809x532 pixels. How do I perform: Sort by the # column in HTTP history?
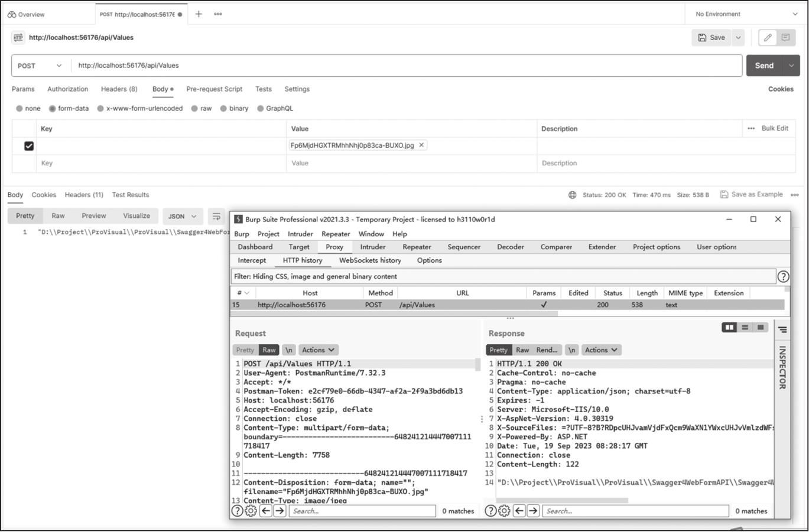(243, 293)
